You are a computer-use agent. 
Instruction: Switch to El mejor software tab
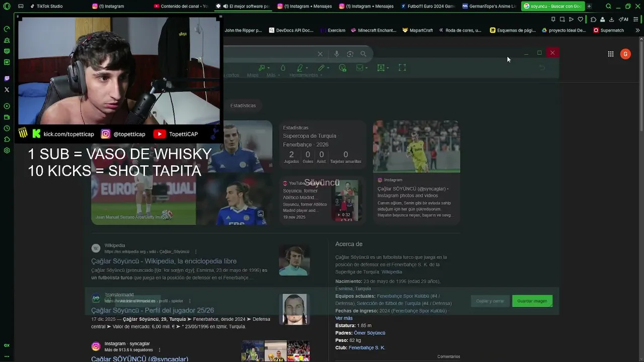point(244,6)
